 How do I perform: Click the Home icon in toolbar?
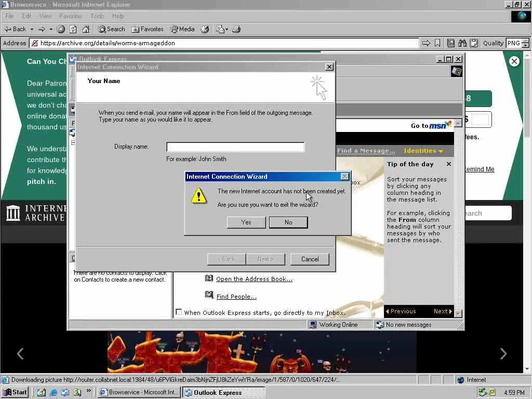pos(86,29)
